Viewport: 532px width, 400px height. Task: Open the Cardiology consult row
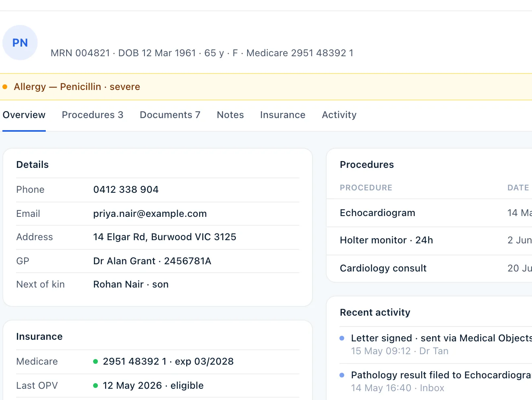coord(429,268)
